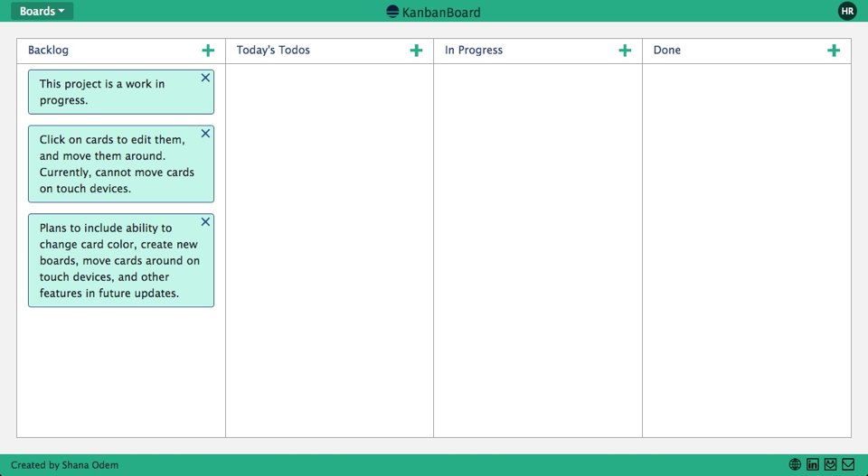Open the LinkedIn icon in footer
The height and width of the screenshot is (476, 868).
point(813,464)
